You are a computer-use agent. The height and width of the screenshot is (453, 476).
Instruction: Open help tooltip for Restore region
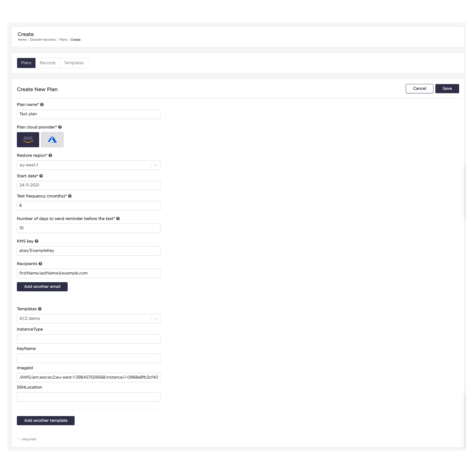coord(50,155)
